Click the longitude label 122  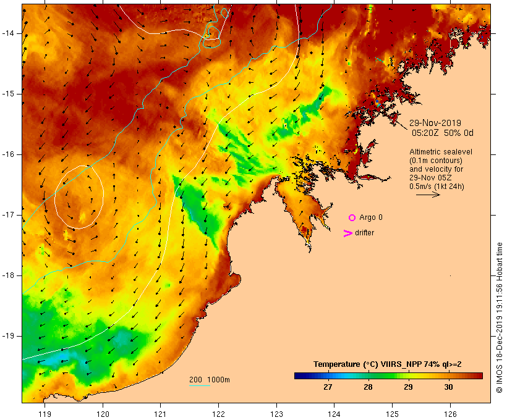coord(219,414)
